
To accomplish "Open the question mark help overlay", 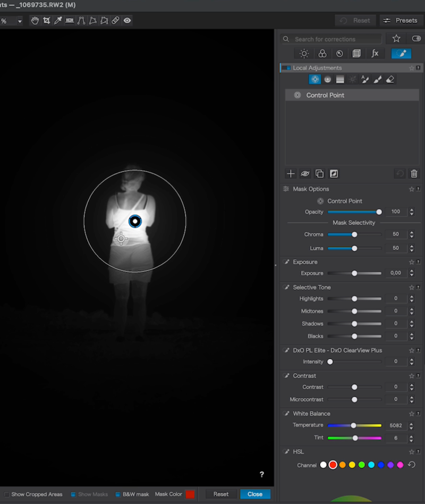I will point(262,474).
